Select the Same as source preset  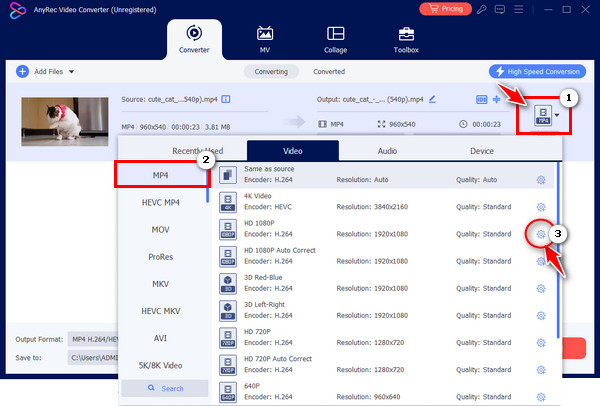tap(383, 174)
